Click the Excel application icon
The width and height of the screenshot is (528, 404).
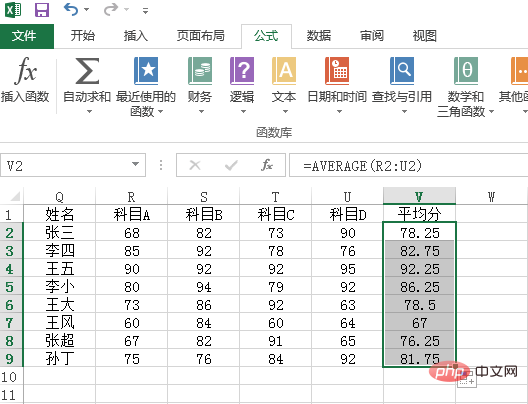coord(13,9)
